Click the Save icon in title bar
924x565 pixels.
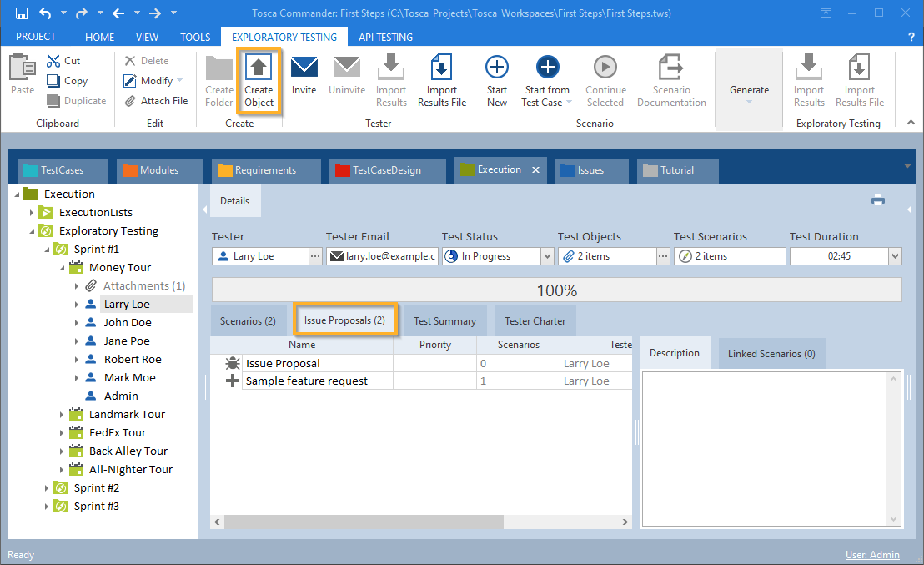(22, 13)
